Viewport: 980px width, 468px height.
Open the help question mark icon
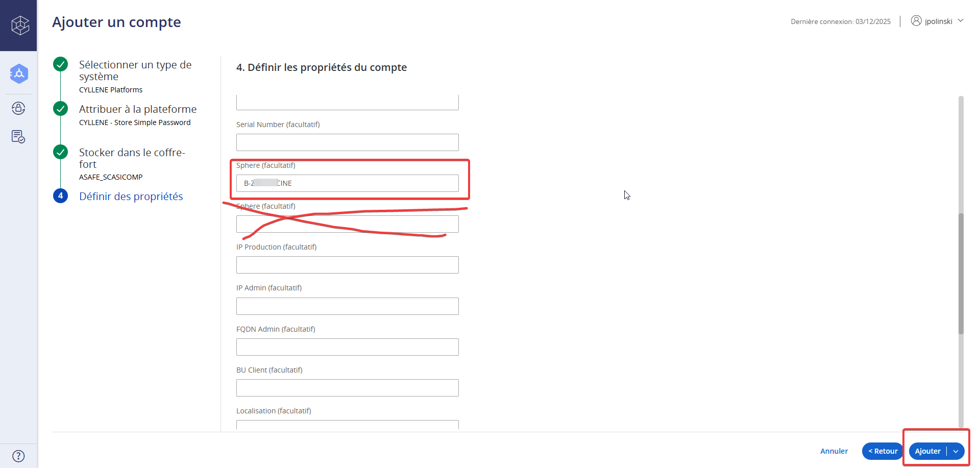tap(18, 456)
